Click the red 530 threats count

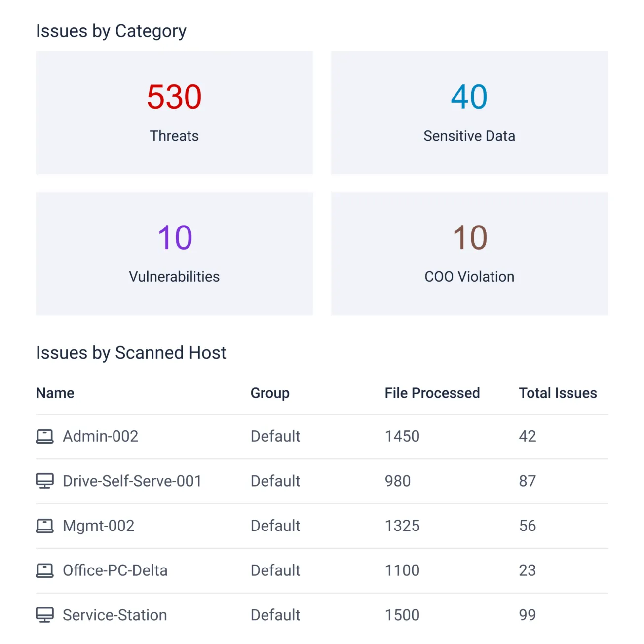tap(174, 97)
